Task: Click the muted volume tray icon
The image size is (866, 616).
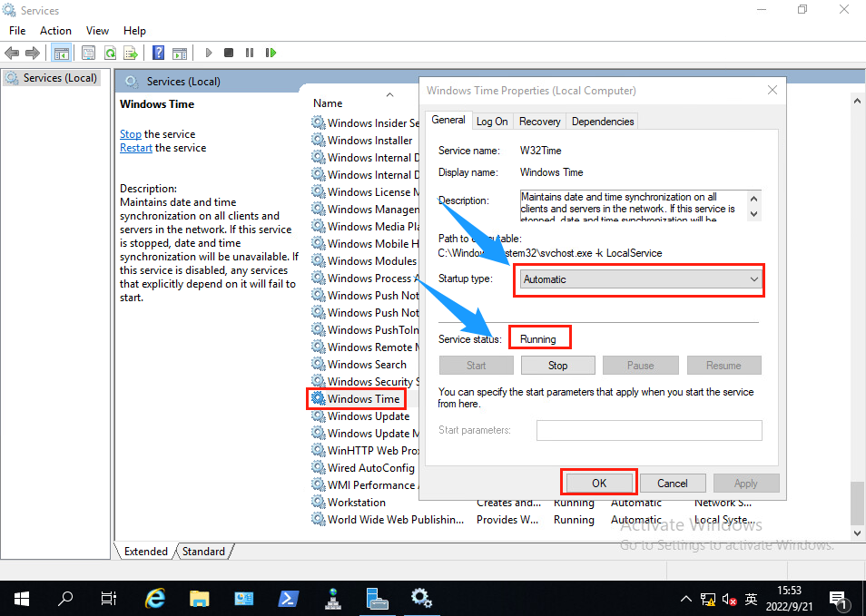Action: tap(730, 600)
